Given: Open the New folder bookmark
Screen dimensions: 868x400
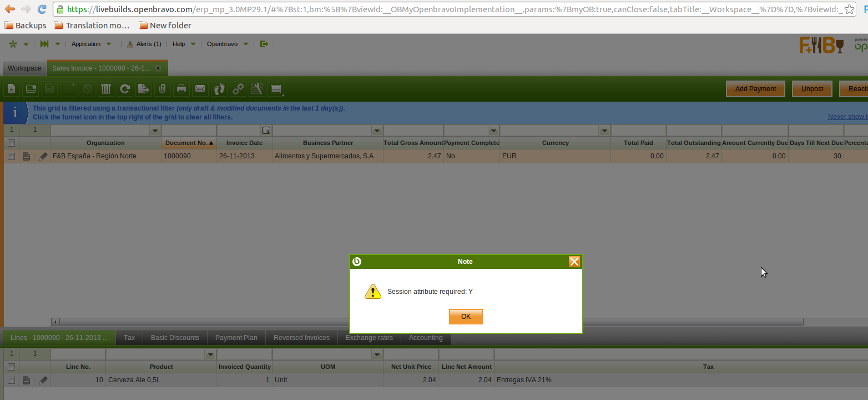Looking at the screenshot, I should (165, 26).
